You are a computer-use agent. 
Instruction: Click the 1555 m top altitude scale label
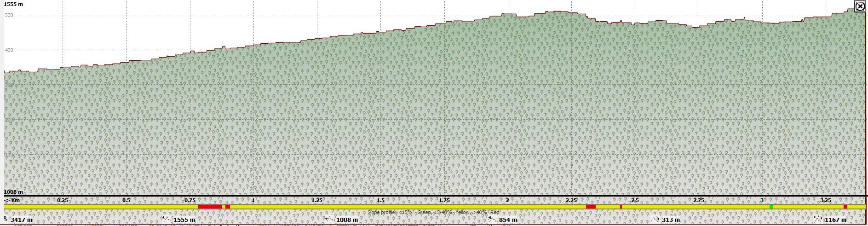(13, 4)
